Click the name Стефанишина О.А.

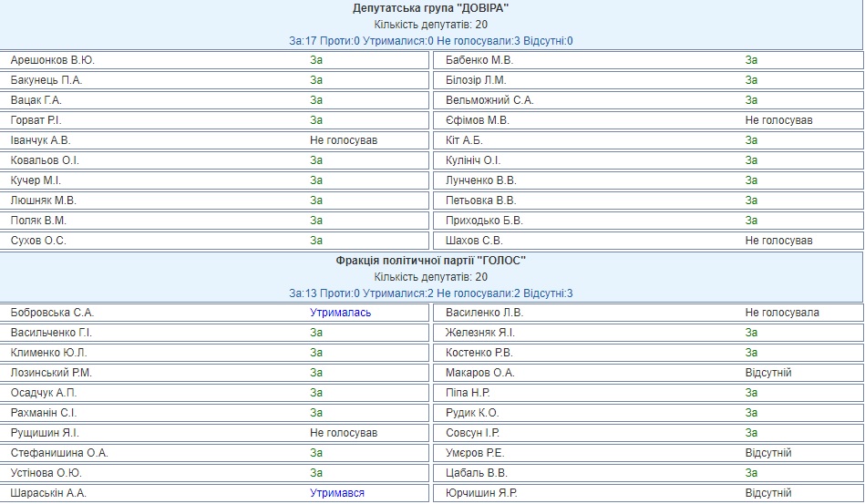point(59,453)
